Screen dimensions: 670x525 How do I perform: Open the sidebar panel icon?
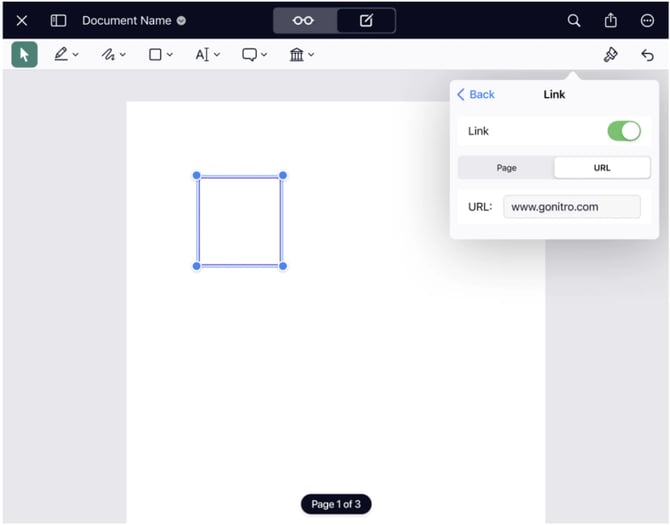click(x=59, y=20)
